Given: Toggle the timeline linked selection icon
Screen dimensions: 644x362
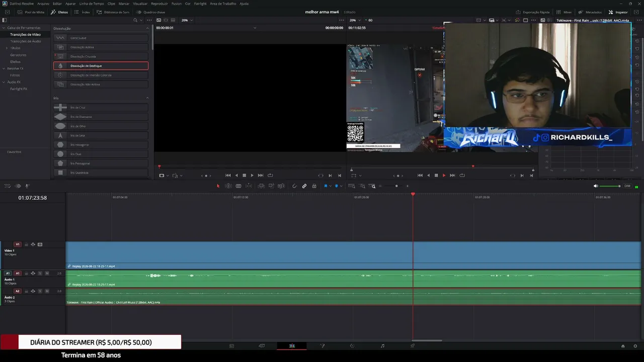Looking at the screenshot, I should [304, 186].
